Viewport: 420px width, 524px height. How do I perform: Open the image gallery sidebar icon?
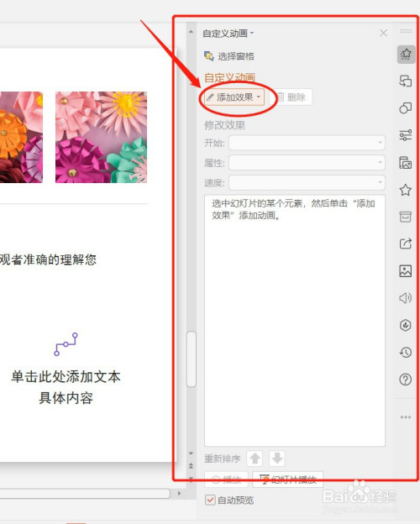coord(406,270)
